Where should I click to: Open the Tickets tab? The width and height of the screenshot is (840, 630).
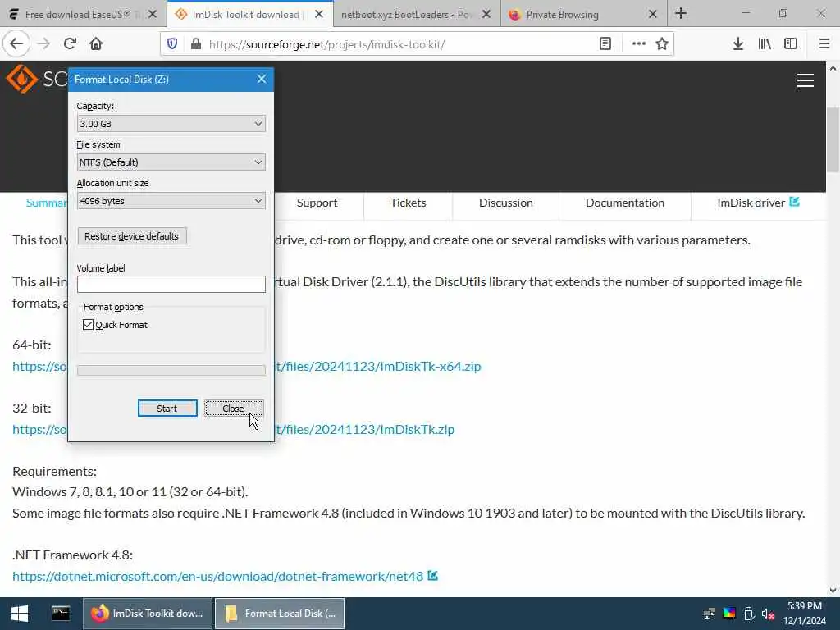(409, 203)
